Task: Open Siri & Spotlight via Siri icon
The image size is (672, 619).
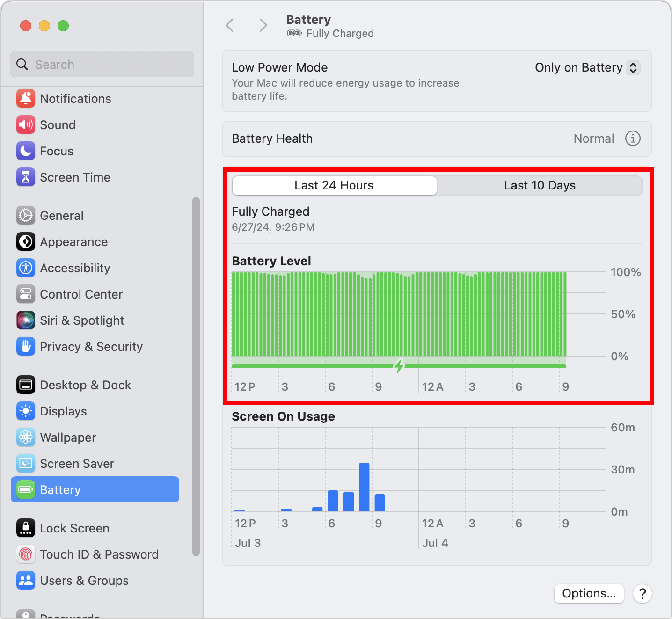Action: [x=26, y=320]
